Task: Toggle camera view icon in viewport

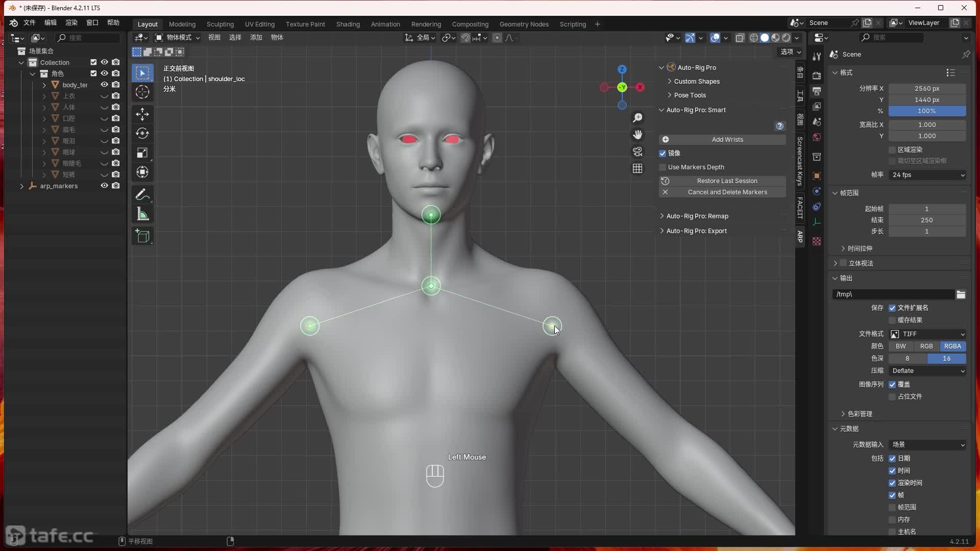Action: point(638,152)
